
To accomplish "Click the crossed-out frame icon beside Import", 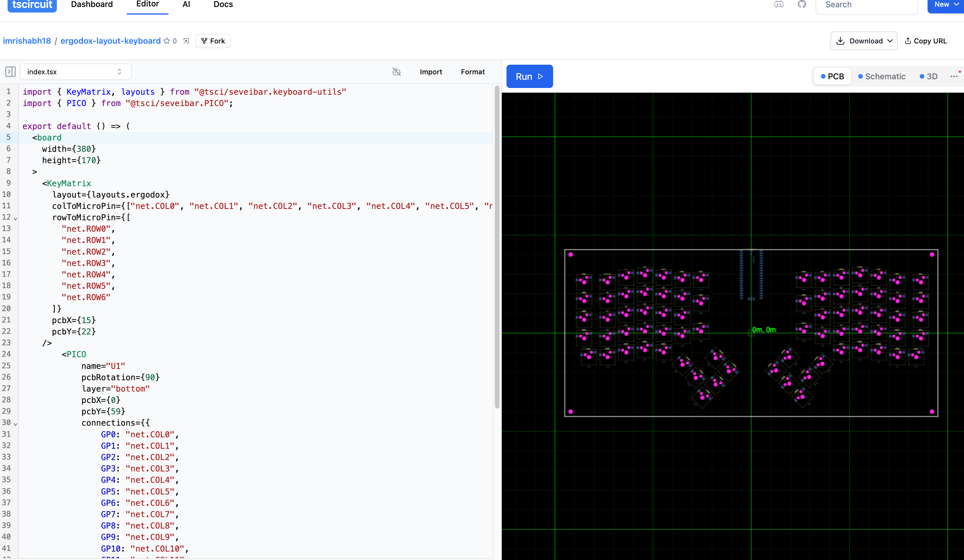I will 396,72.
